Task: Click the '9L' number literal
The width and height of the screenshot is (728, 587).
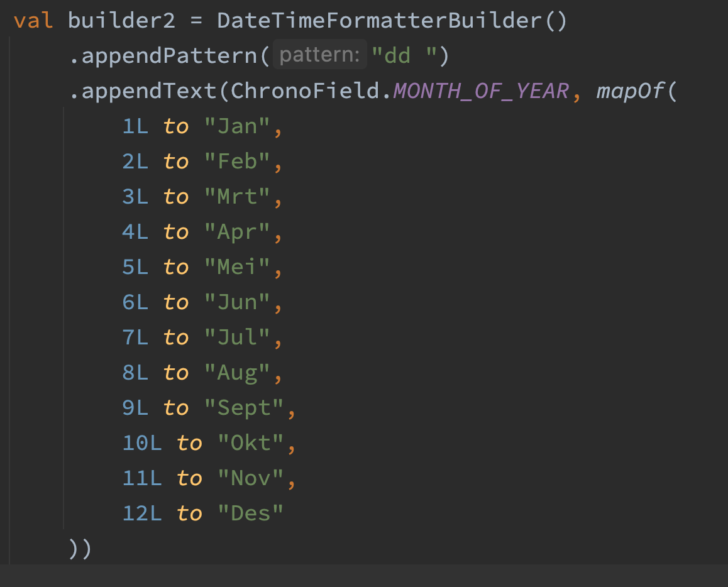Action: [135, 409]
